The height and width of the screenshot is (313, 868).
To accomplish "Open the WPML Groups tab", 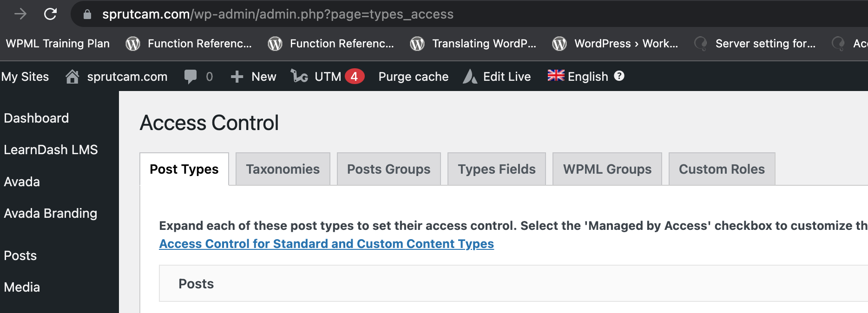I will pyautogui.click(x=607, y=169).
